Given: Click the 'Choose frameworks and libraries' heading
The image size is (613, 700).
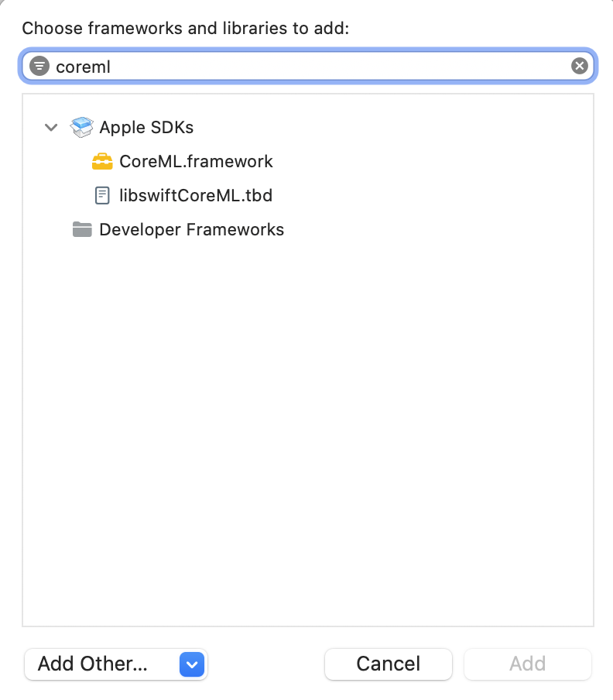Looking at the screenshot, I should tap(186, 29).
